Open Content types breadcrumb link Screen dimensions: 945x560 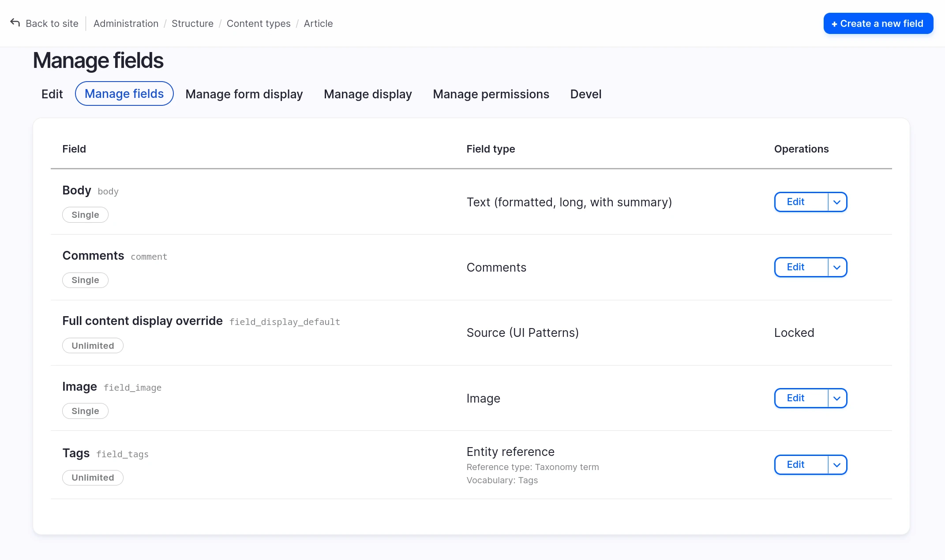tap(258, 23)
